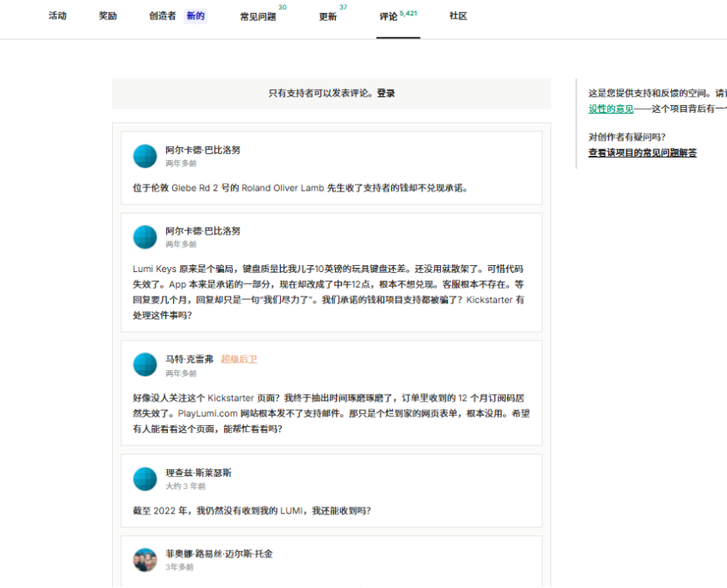Click 两年多前 timestamp under 马特·克雷弗

(x=181, y=374)
